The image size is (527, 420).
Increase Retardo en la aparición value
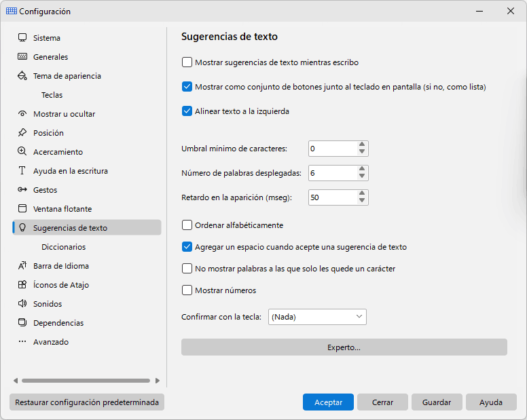click(x=362, y=193)
